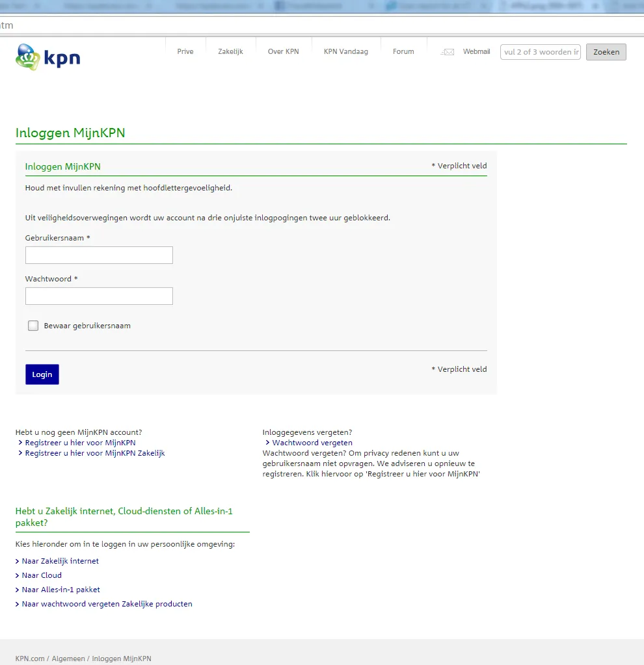This screenshot has height=665, width=644.
Task: Focus the Gebruikersnaam input field
Action: (99, 255)
